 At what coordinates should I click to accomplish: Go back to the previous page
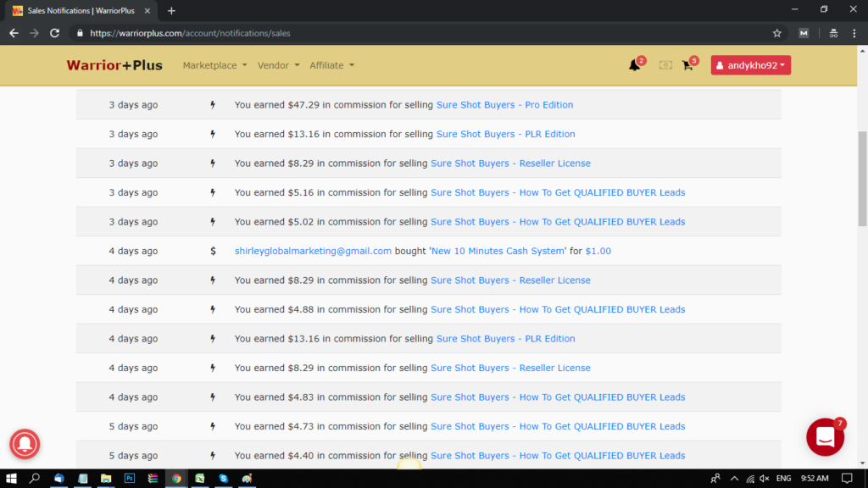[14, 33]
